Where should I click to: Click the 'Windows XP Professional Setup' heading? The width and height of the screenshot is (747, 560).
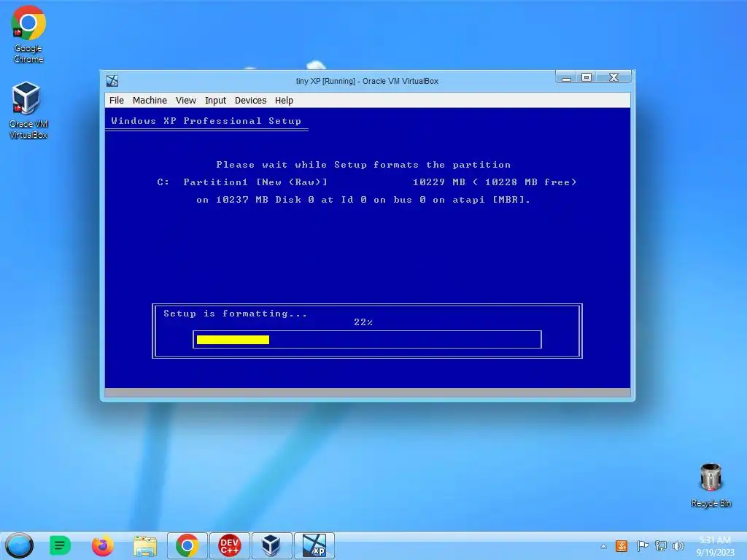206,121
